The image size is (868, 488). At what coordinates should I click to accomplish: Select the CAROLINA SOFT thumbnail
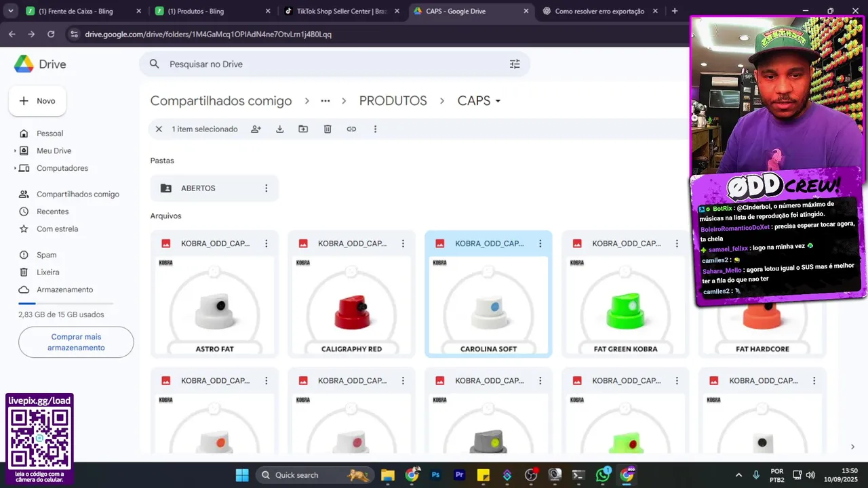click(x=488, y=306)
